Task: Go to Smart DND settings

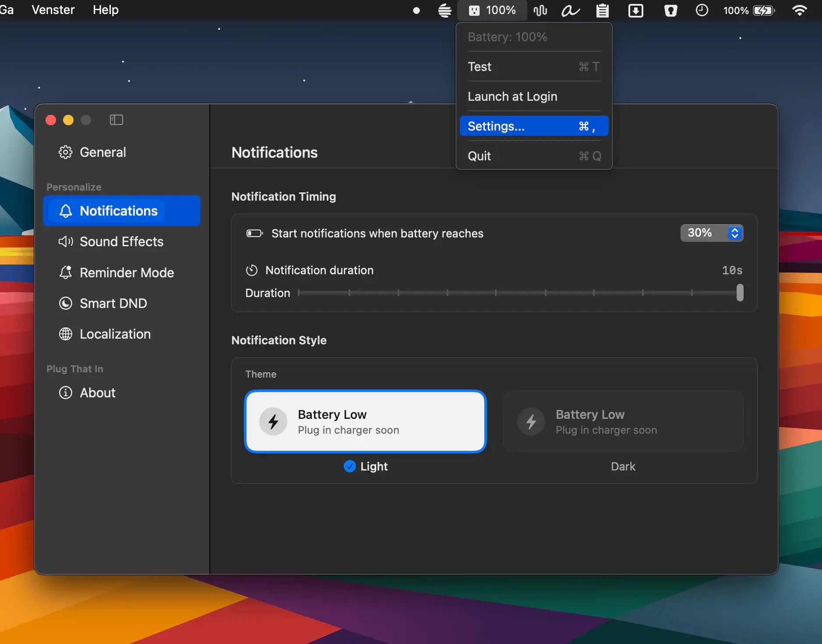Action: point(113,303)
